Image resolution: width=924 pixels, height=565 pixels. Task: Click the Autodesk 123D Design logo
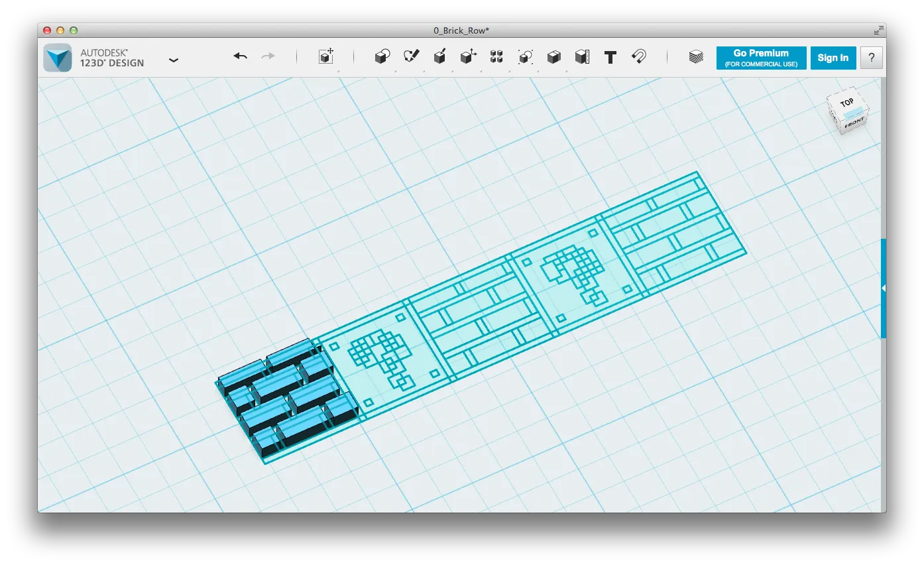coord(58,58)
